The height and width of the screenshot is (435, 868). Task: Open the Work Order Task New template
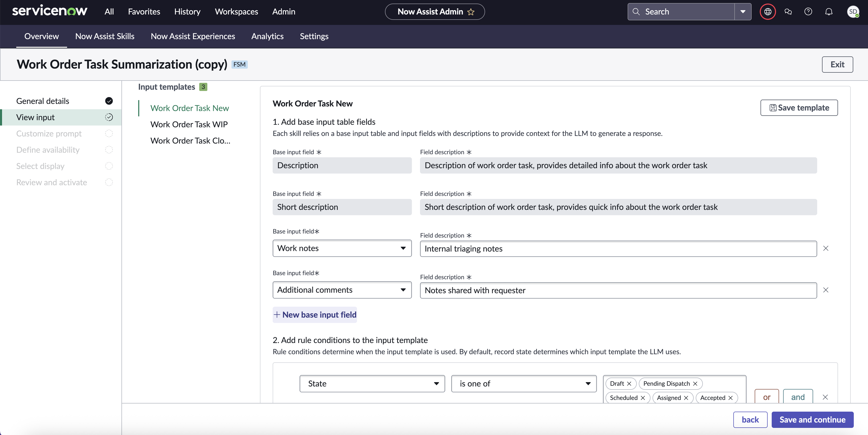pyautogui.click(x=189, y=108)
